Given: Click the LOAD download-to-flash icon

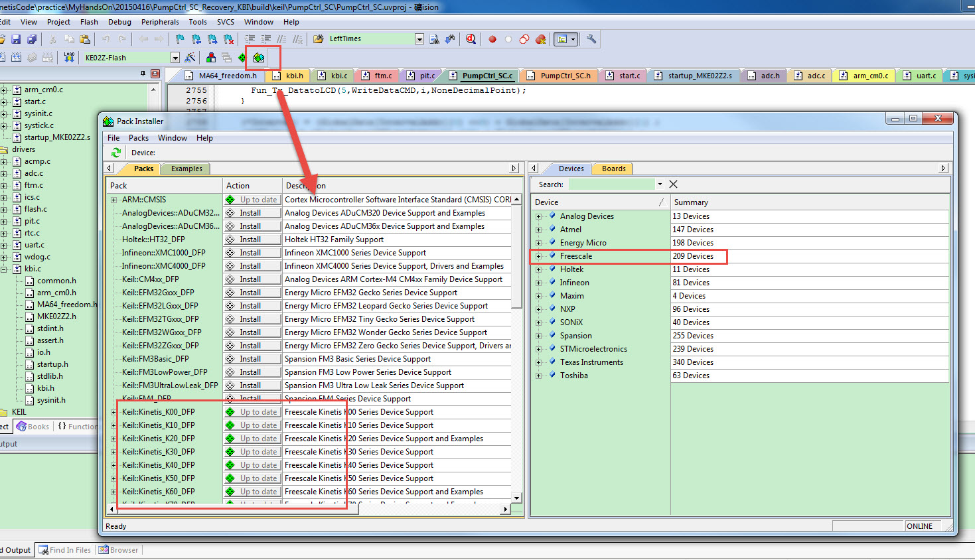Looking at the screenshot, I should coord(69,58).
